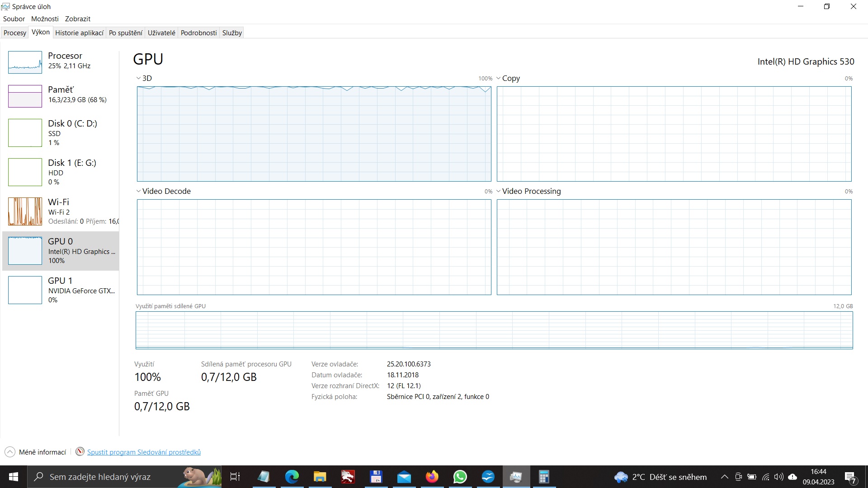868x488 pixels.
Task: Open the Možnosti menu
Action: pos(45,19)
